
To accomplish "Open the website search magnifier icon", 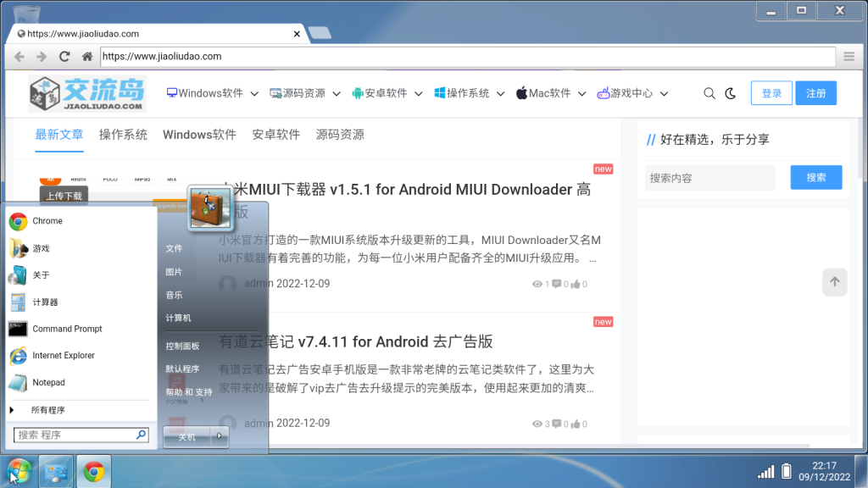I will click(x=709, y=93).
